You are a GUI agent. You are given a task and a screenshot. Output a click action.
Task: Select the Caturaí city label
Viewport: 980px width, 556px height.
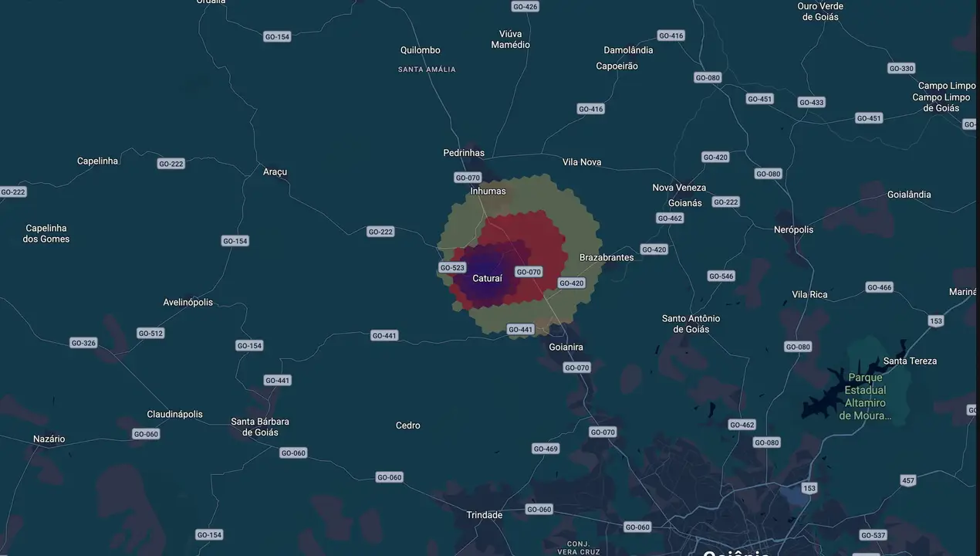click(x=487, y=279)
